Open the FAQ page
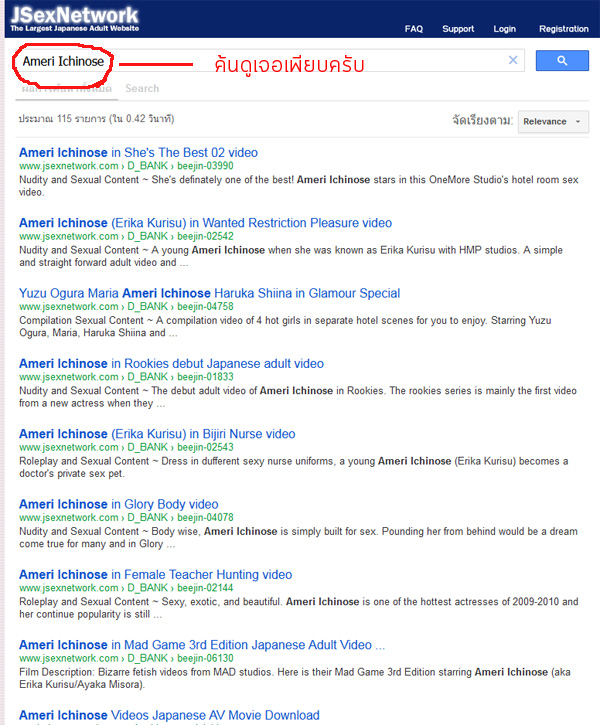This screenshot has height=725, width=600. 414,29
